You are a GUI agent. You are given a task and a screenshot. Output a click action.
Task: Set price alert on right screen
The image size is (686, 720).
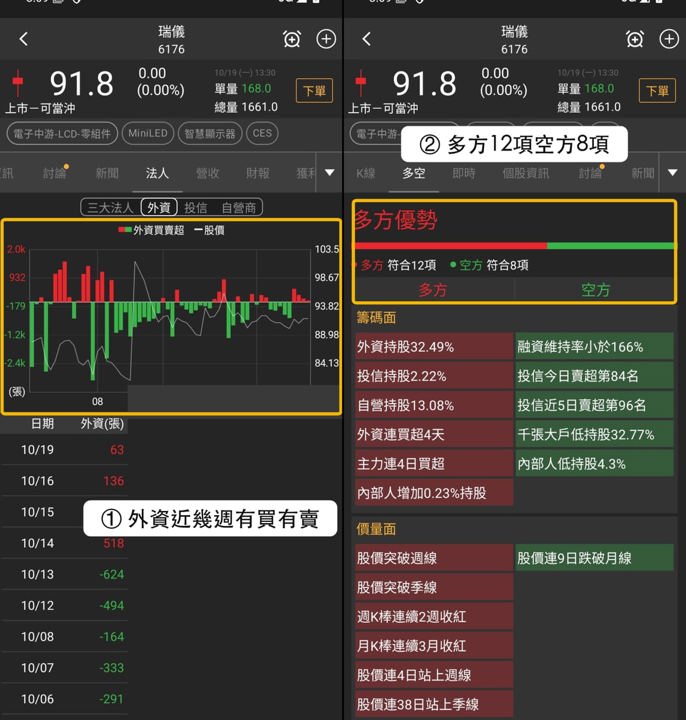coord(635,39)
